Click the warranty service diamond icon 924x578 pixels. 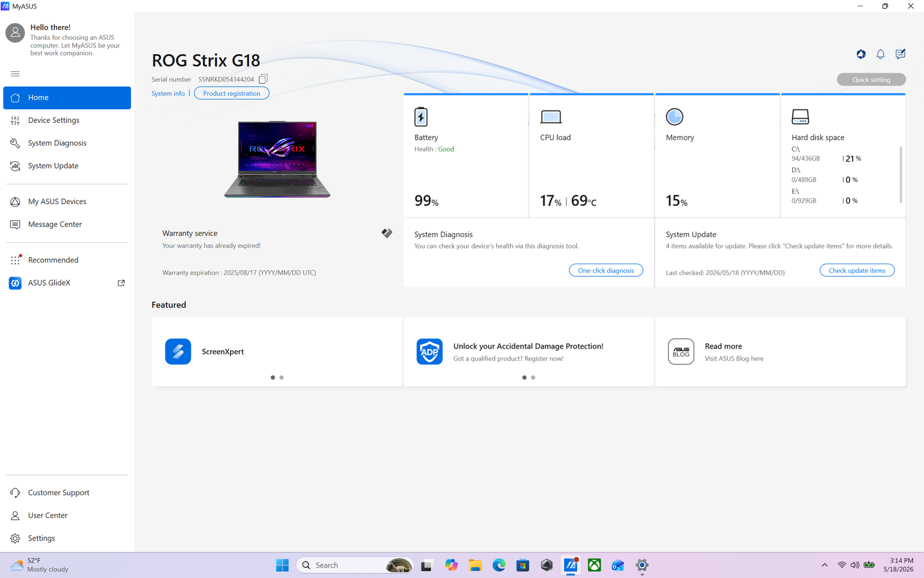[x=387, y=233]
